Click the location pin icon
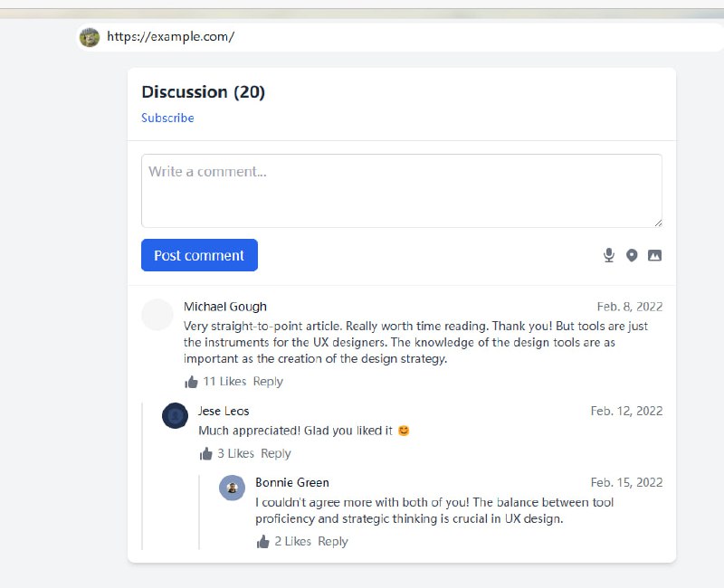Image resolution: width=724 pixels, height=588 pixels. [x=632, y=256]
